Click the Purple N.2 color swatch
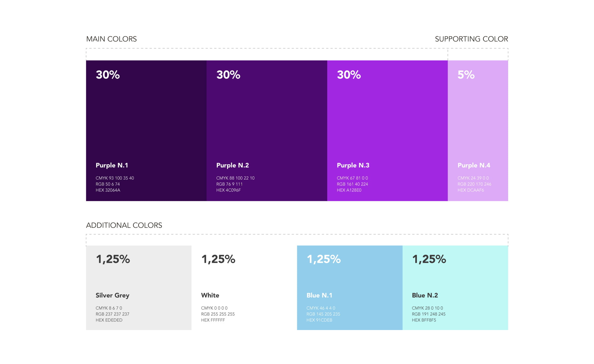The image size is (594, 364). click(x=267, y=121)
